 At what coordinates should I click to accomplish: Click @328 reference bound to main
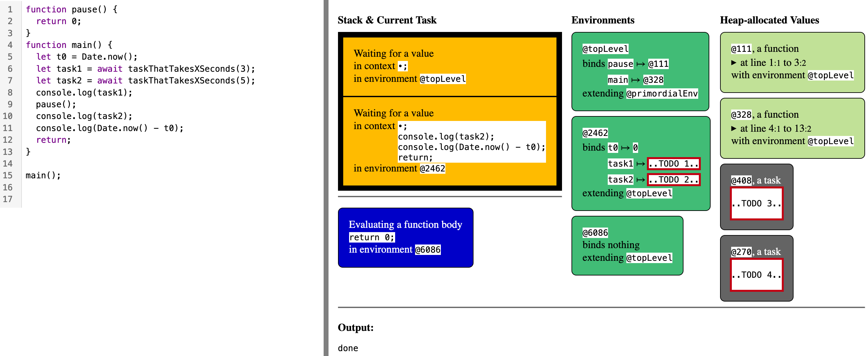coord(653,80)
